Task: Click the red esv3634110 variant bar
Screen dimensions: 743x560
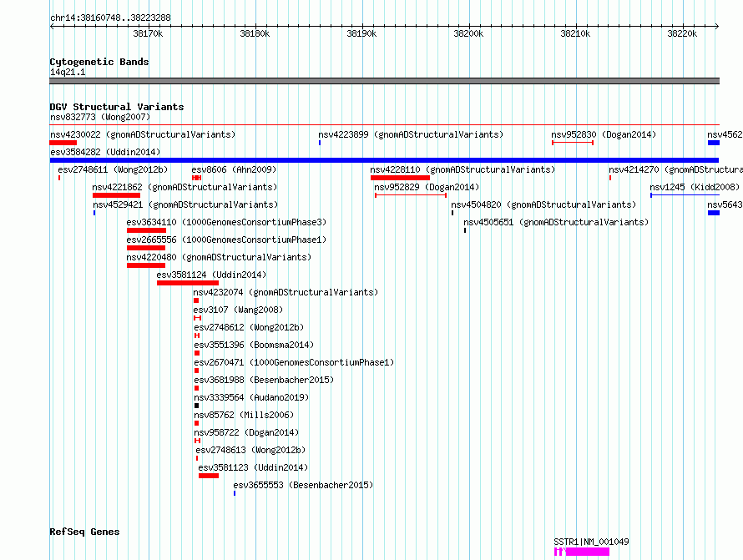Action: pos(146,230)
